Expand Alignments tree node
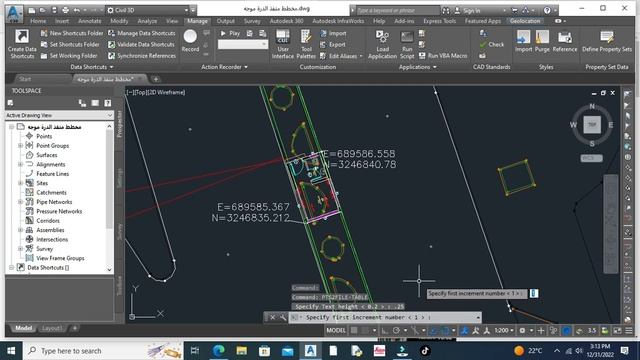 coord(20,164)
